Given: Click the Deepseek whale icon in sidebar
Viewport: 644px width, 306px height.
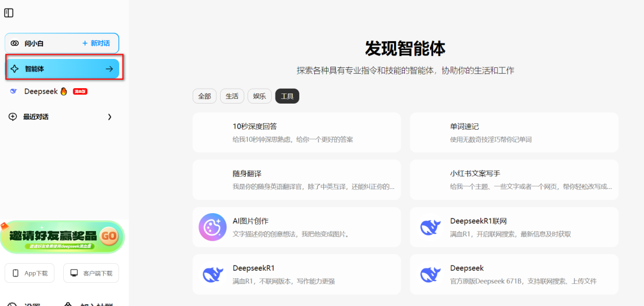Looking at the screenshot, I should 14,92.
